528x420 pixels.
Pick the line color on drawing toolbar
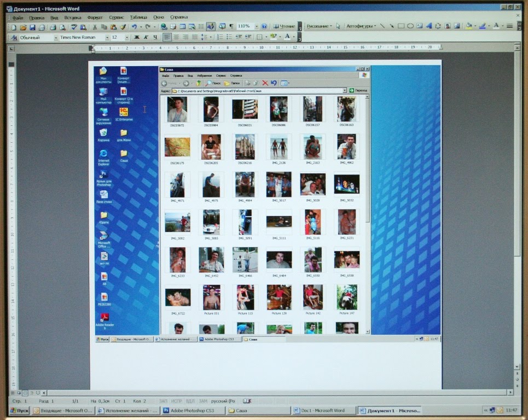[482, 26]
